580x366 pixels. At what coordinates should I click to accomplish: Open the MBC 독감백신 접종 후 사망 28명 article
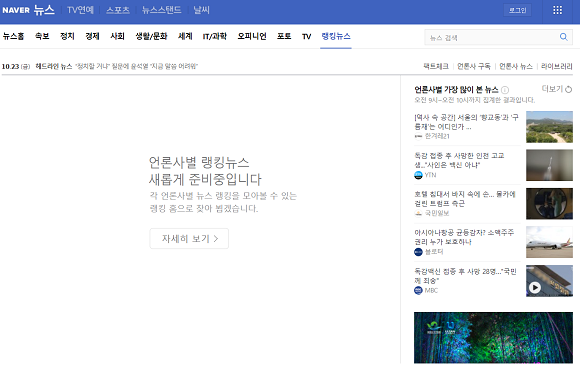(465, 276)
